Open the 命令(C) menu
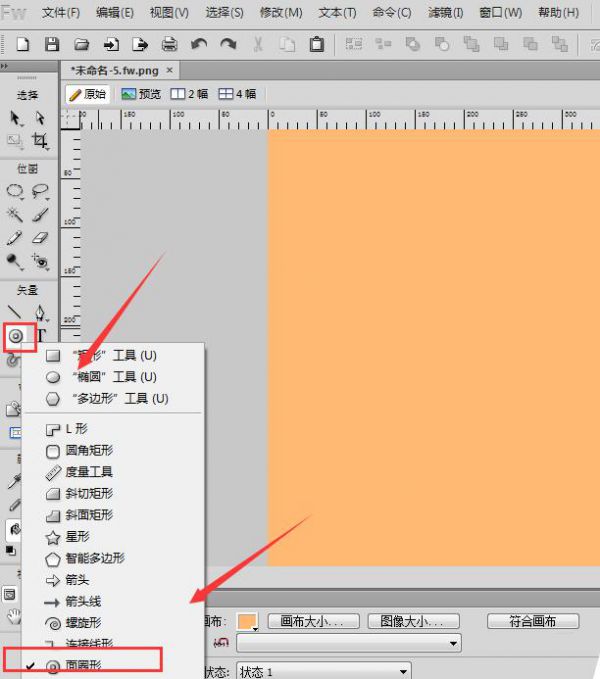This screenshot has height=679, width=600. click(392, 13)
